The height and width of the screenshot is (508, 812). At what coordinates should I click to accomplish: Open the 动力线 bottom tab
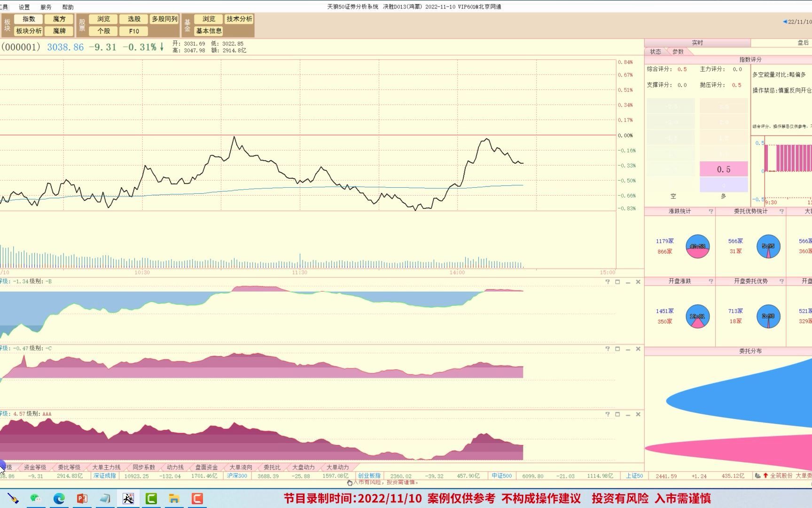pyautogui.click(x=175, y=467)
